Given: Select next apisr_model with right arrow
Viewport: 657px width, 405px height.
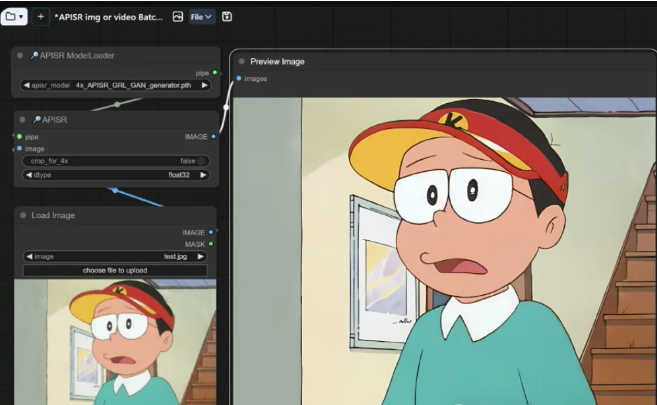Looking at the screenshot, I should coord(204,86).
